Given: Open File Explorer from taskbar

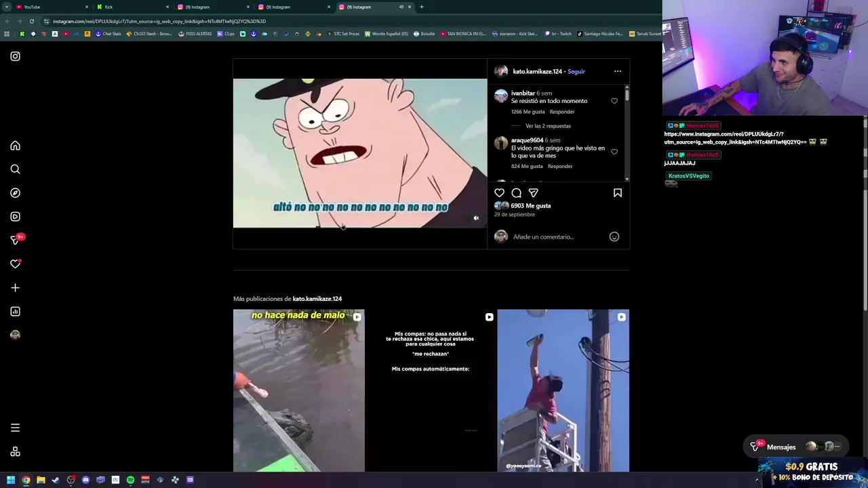Looking at the screenshot, I should pyautogui.click(x=41, y=480).
